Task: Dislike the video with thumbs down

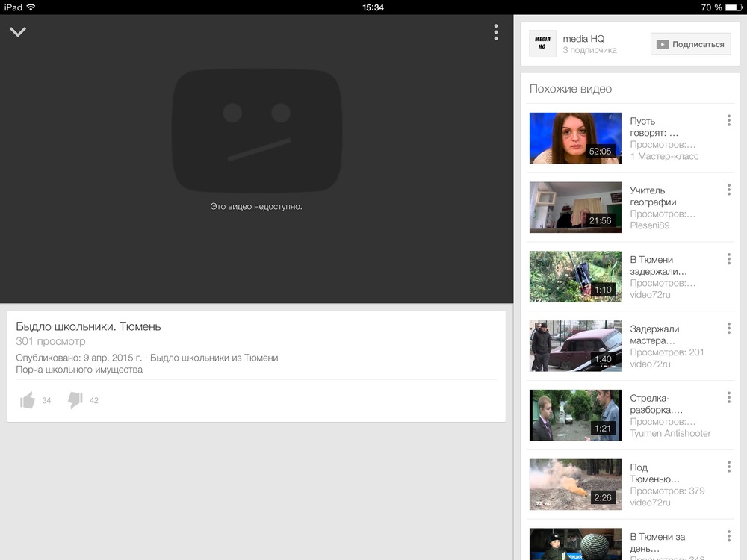Action: pyautogui.click(x=75, y=400)
